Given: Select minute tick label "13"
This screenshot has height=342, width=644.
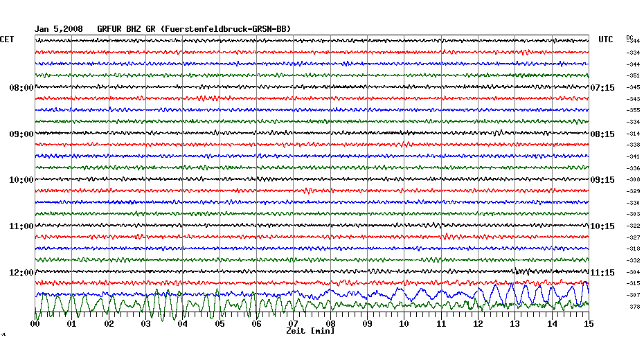Looking at the screenshot, I should [x=515, y=323].
